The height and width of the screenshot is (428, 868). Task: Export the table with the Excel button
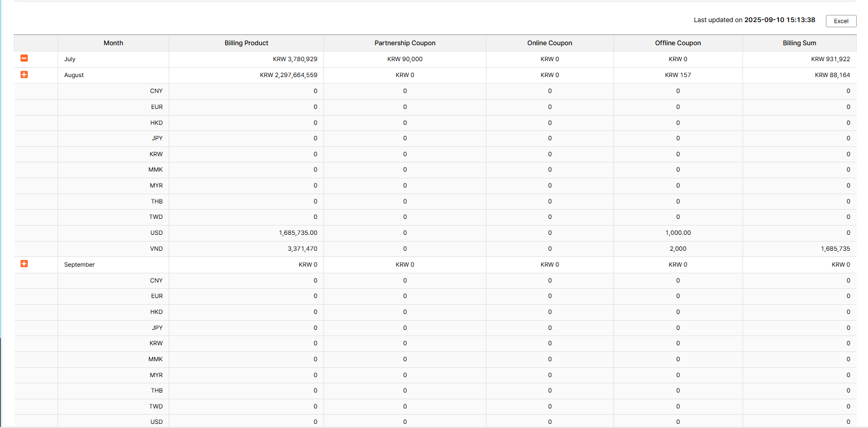[x=841, y=21]
